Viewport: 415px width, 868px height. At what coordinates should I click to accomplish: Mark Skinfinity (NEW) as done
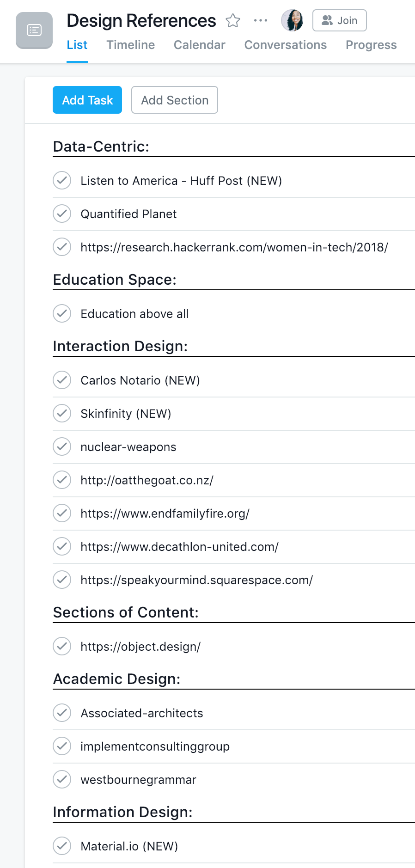click(62, 414)
